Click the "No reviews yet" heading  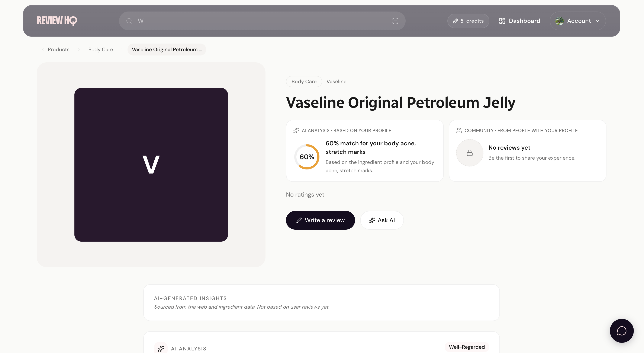pyautogui.click(x=509, y=148)
